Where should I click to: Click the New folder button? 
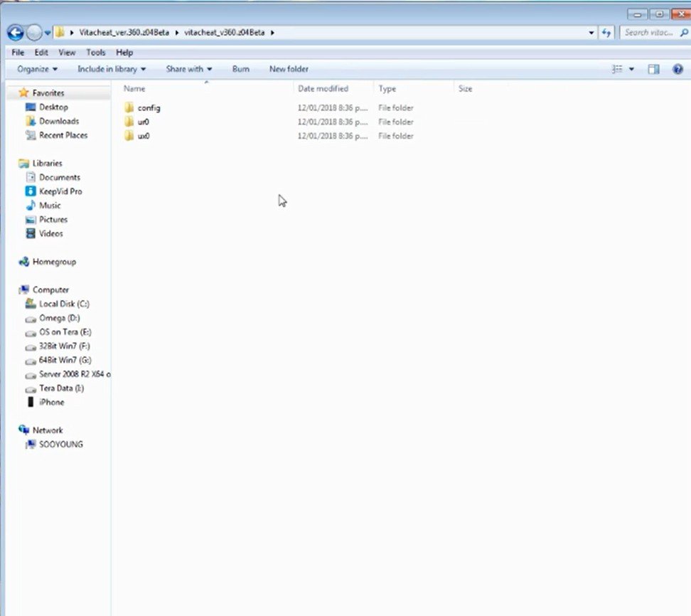(x=289, y=69)
